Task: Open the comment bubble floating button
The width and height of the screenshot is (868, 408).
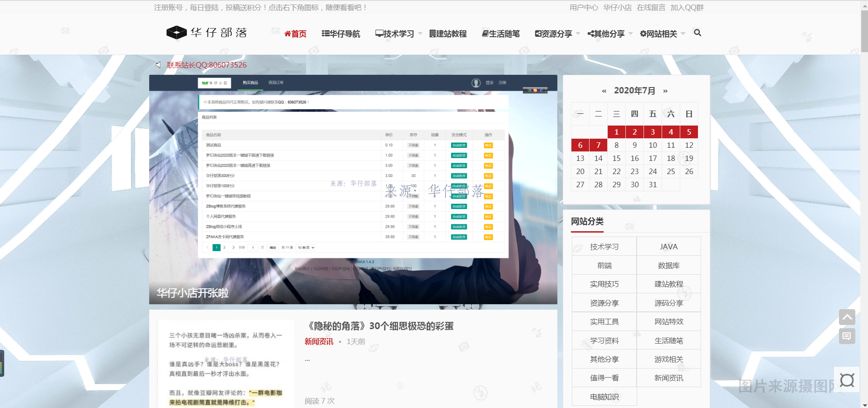Action: click(847, 336)
